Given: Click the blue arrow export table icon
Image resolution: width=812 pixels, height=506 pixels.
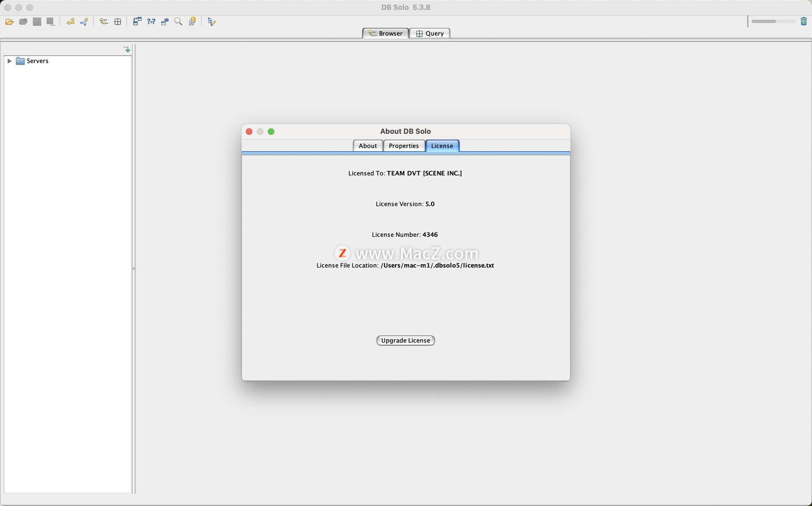Looking at the screenshot, I should tap(165, 22).
